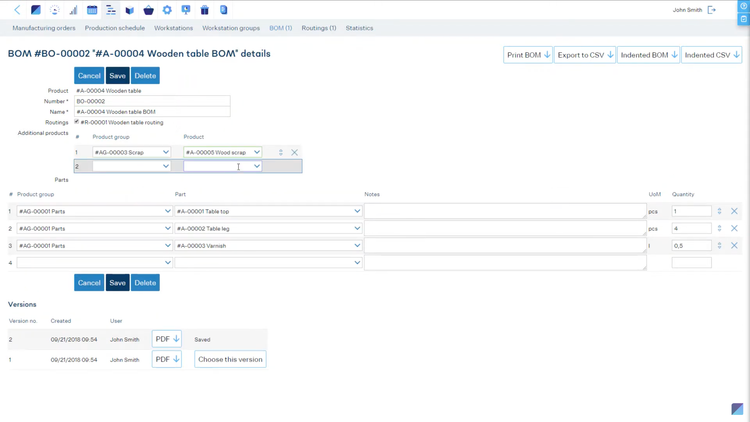This screenshot has height=422, width=750.
Task: Open the shopping basket icon module
Action: pyautogui.click(x=148, y=10)
